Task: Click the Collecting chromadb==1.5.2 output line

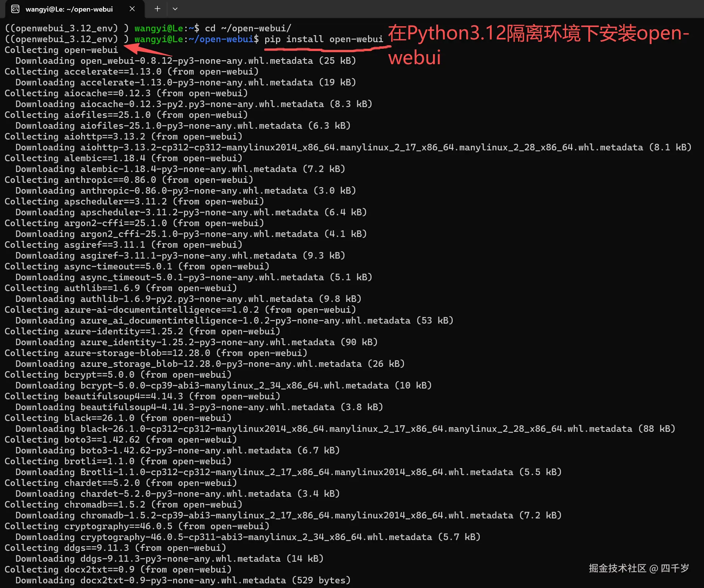Action: pyautogui.click(x=122, y=504)
